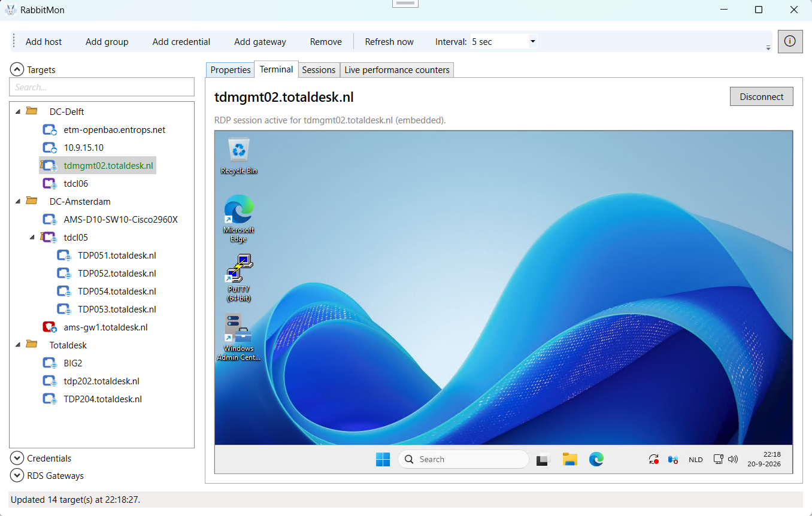The height and width of the screenshot is (516, 812).
Task: Expand the Credentials panel
Action: point(17,458)
